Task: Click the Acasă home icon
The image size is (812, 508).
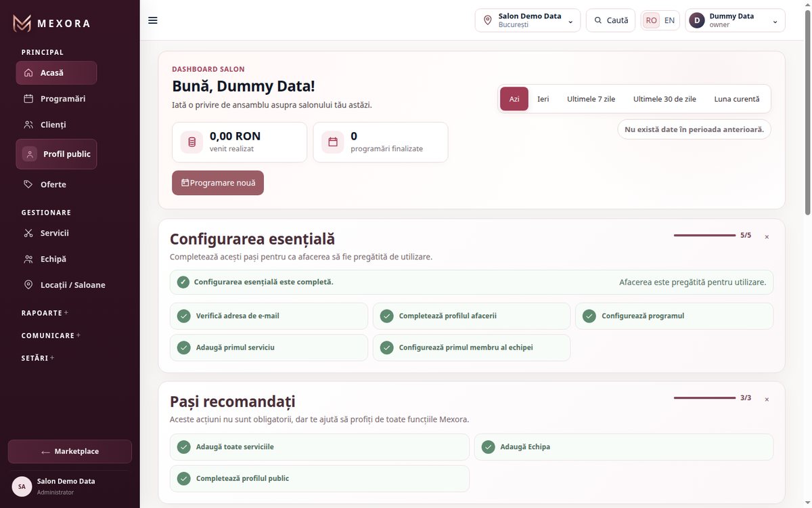Action: (28, 73)
